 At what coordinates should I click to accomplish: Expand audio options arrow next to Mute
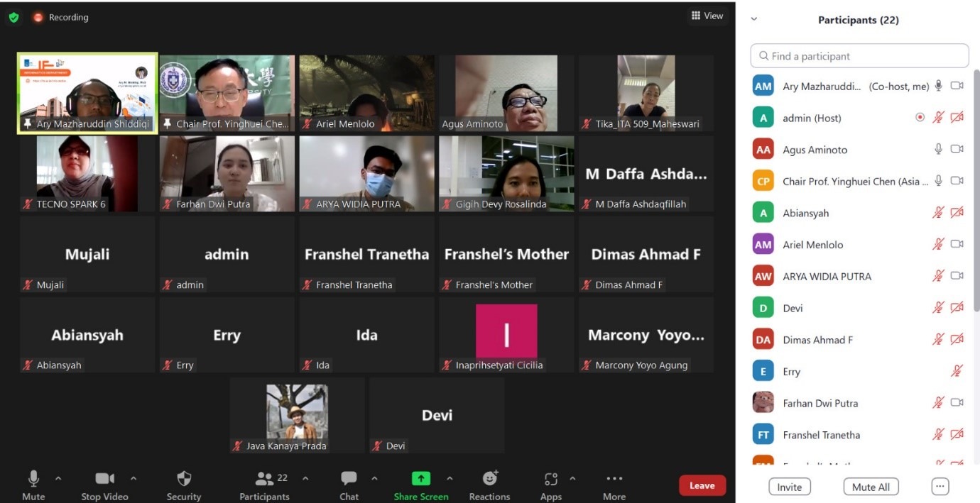click(x=58, y=478)
